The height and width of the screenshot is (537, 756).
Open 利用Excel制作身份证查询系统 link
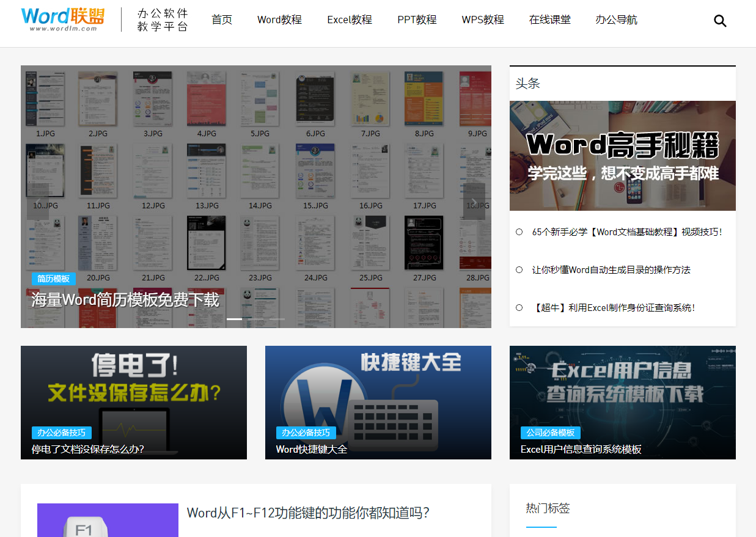pyautogui.click(x=614, y=308)
